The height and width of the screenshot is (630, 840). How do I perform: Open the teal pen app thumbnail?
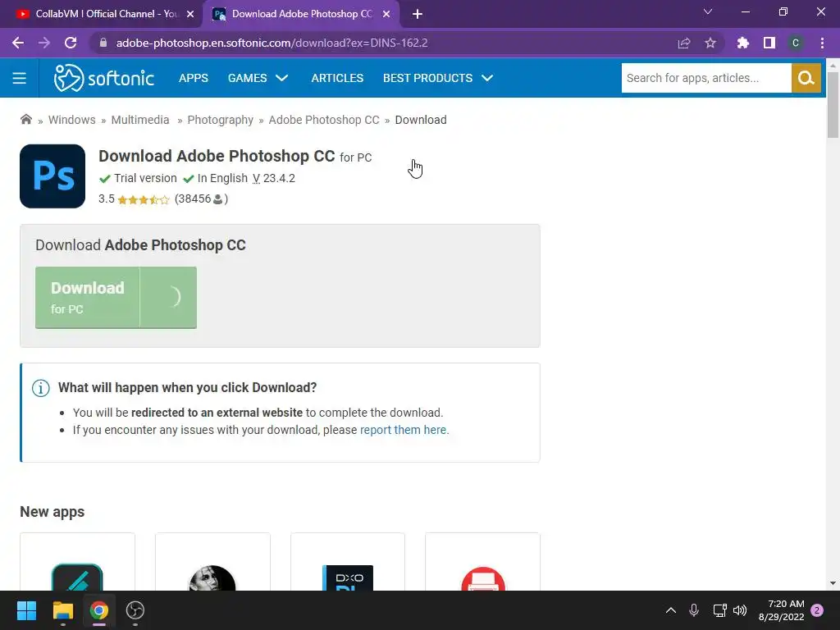[77, 577]
